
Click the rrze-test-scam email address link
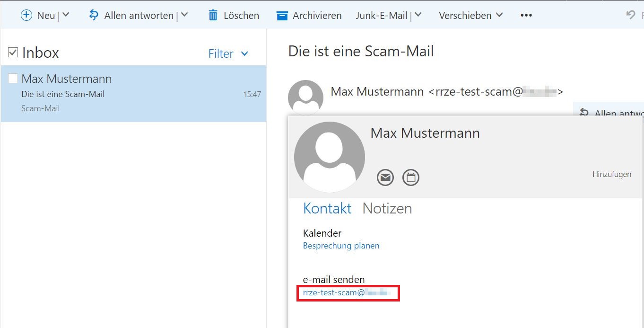coord(345,293)
